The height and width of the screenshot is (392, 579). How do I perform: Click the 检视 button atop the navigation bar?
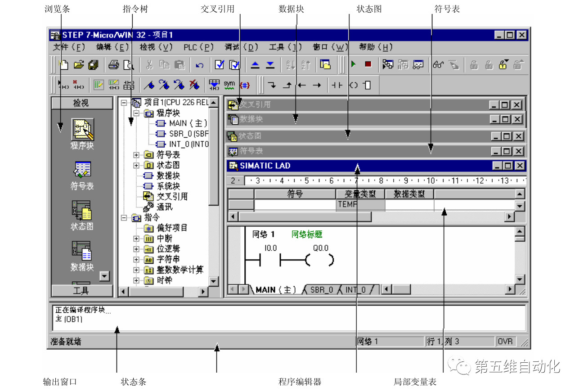(81, 103)
